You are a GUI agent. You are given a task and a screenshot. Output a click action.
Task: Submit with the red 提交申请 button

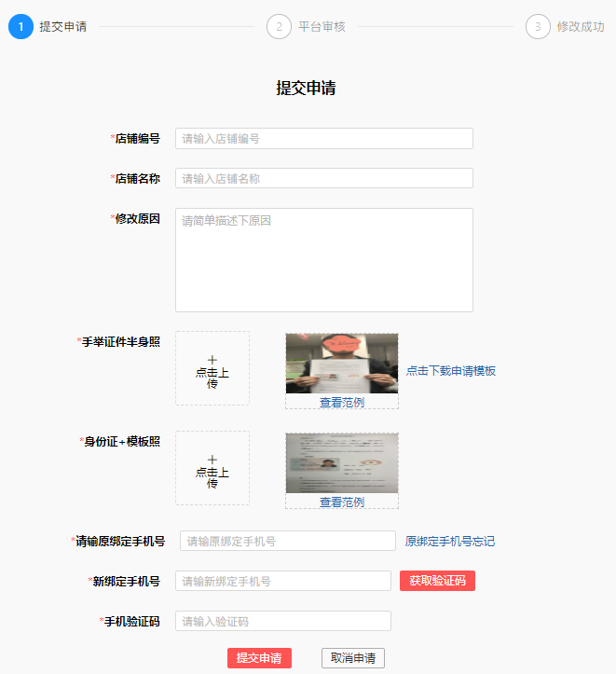click(259, 658)
